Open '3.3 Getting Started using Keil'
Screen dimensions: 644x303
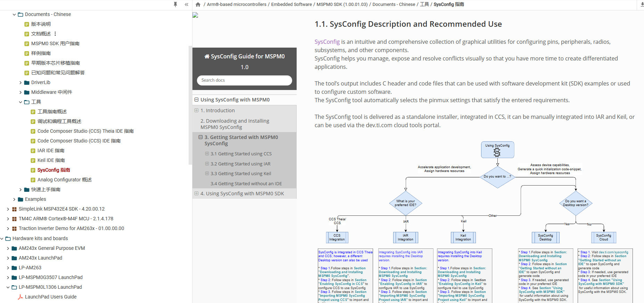click(x=241, y=173)
